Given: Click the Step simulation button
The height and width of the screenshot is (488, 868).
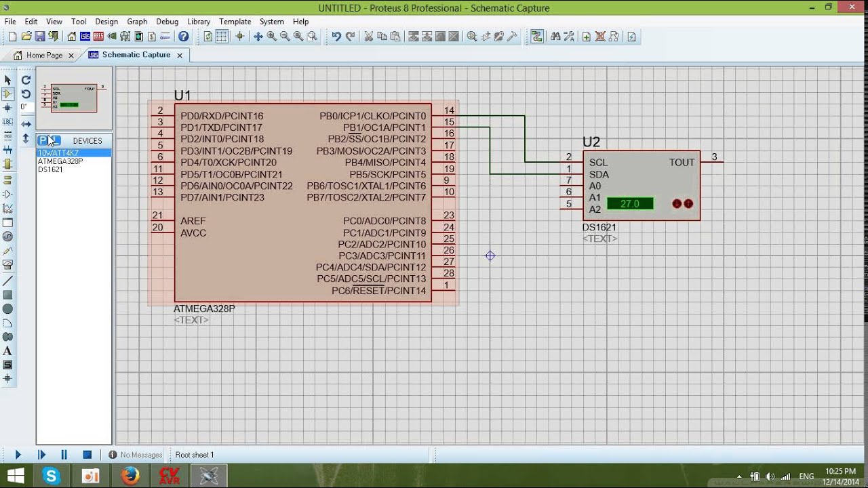Looking at the screenshot, I should [41, 455].
